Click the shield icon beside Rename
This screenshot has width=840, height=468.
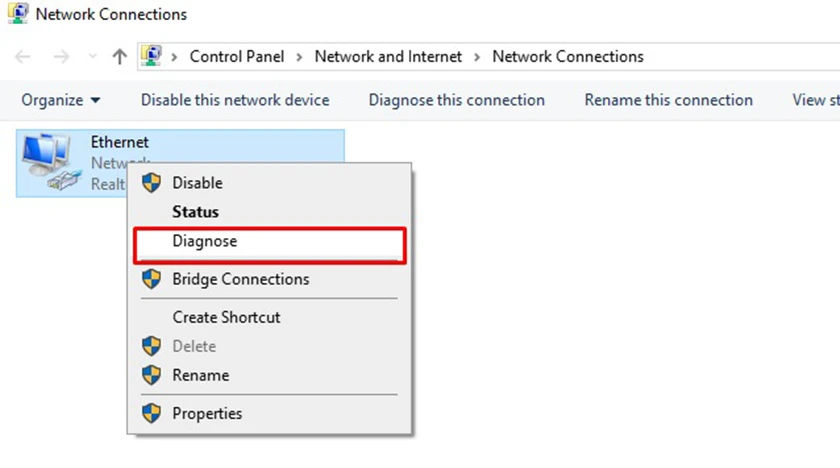click(152, 375)
